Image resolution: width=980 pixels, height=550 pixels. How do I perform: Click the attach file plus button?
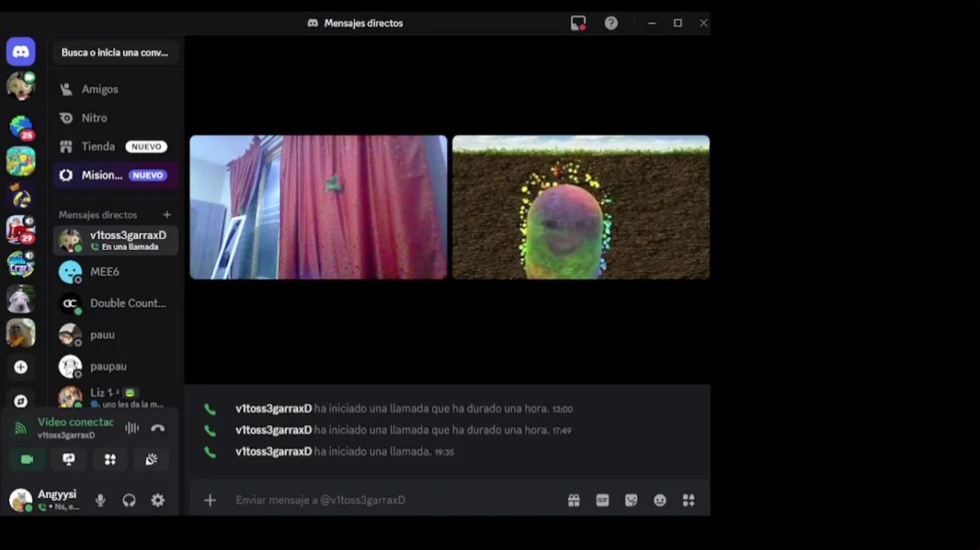coord(210,500)
